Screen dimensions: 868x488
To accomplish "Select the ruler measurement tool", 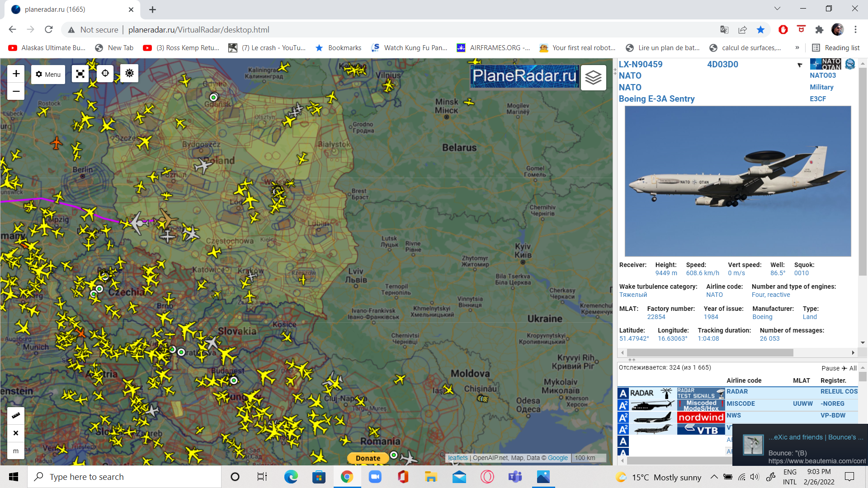I will pos(16,415).
